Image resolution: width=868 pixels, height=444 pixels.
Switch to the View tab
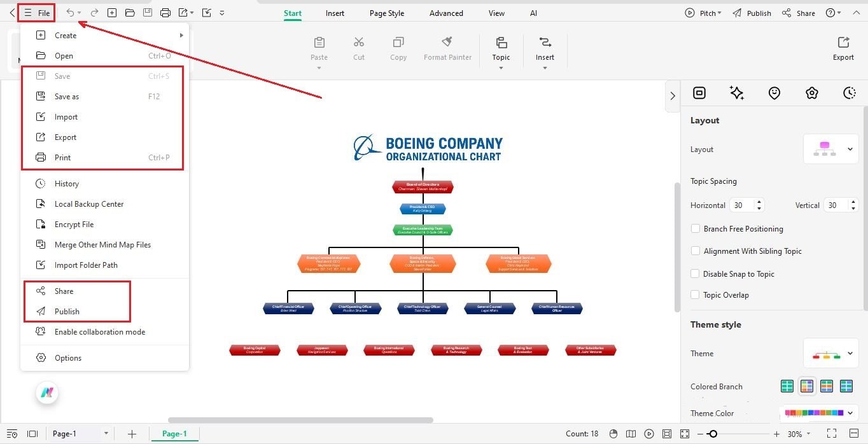point(496,13)
